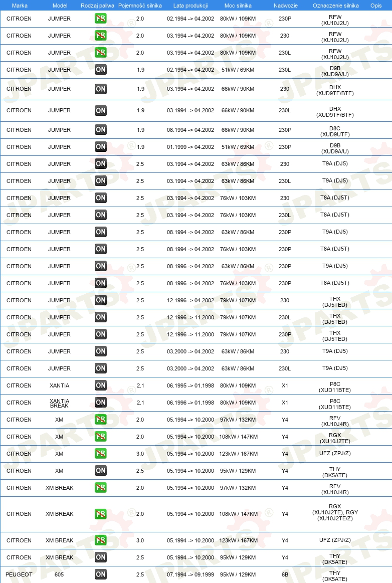
Task: Click the ON diesel icon in the Jumper 03.2000 230L row
Action: (100, 368)
